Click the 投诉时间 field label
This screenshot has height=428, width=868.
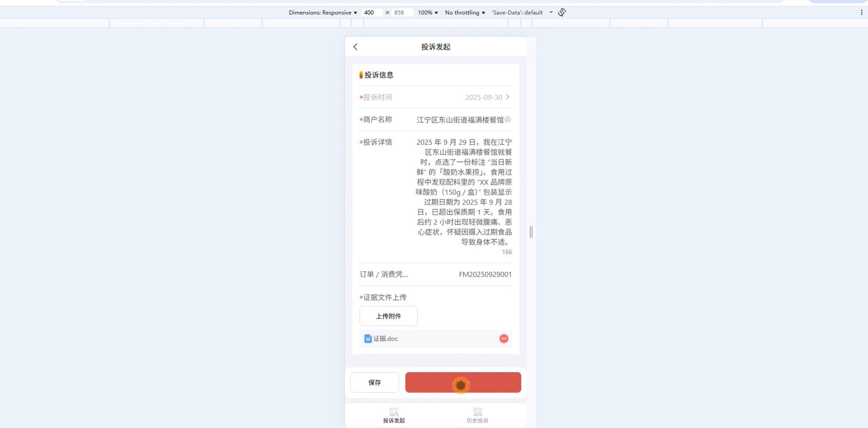pos(377,97)
